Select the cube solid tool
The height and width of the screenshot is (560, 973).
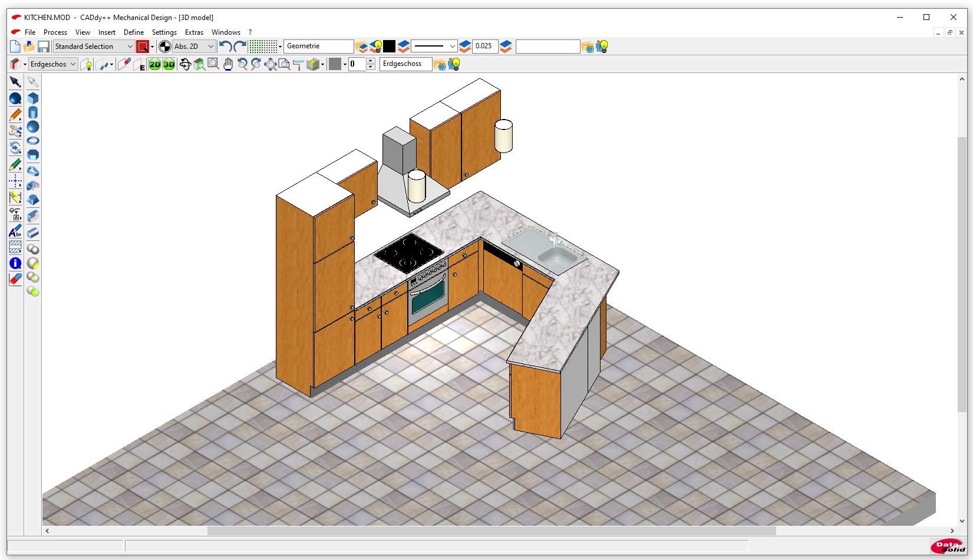pos(33,98)
